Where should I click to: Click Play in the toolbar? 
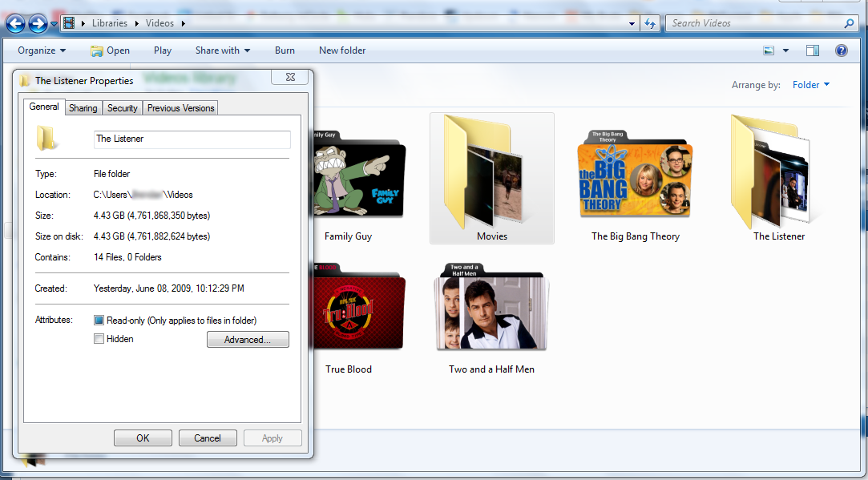(x=163, y=50)
